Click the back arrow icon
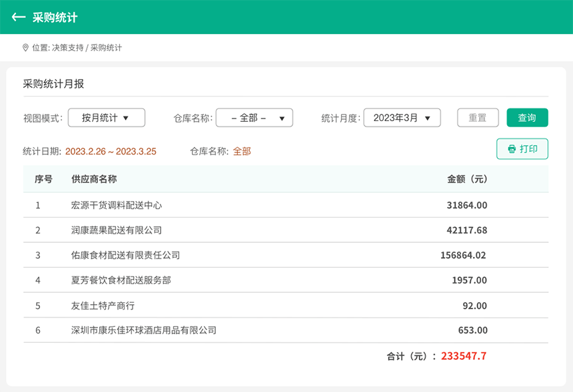Screen dimensions: 573x392 click(x=18, y=17)
